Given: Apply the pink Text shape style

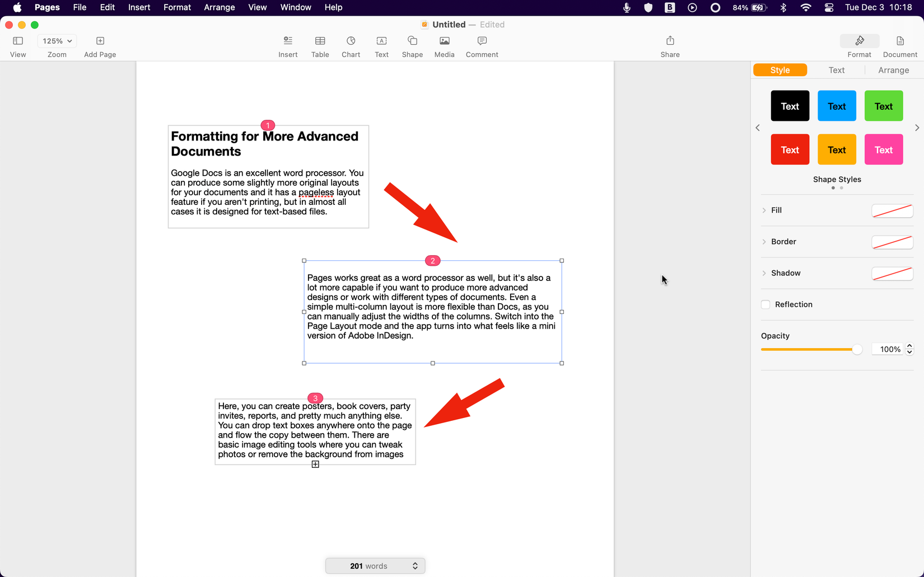Looking at the screenshot, I should 884,149.
